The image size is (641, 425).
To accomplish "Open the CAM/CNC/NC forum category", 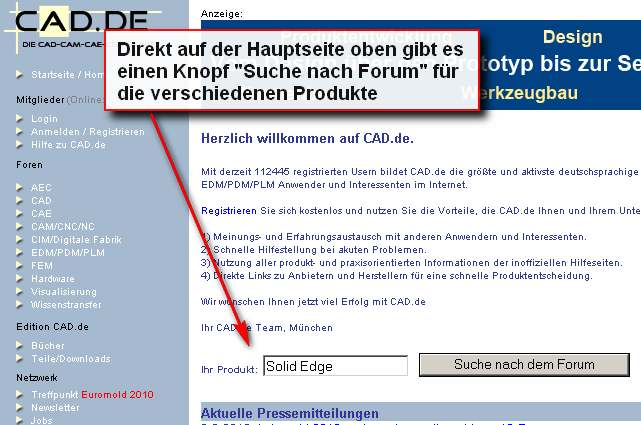I will [x=63, y=227].
